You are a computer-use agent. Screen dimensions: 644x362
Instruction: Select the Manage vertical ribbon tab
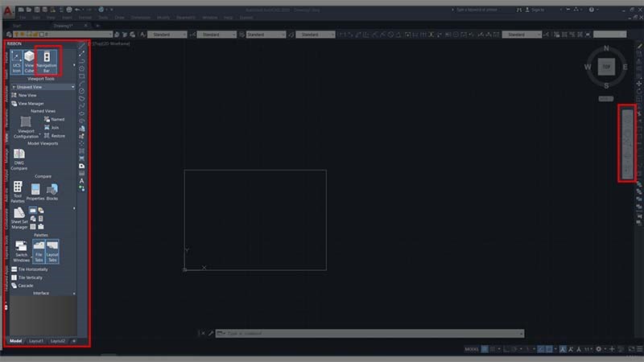click(6, 156)
